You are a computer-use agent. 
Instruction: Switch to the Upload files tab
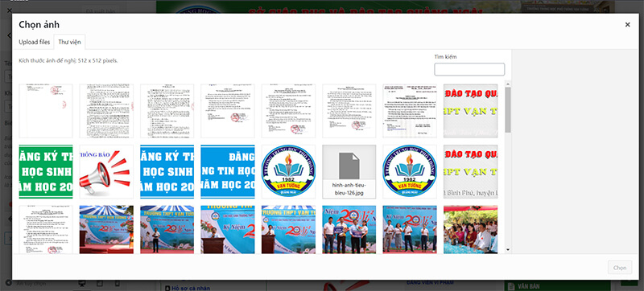(34, 42)
